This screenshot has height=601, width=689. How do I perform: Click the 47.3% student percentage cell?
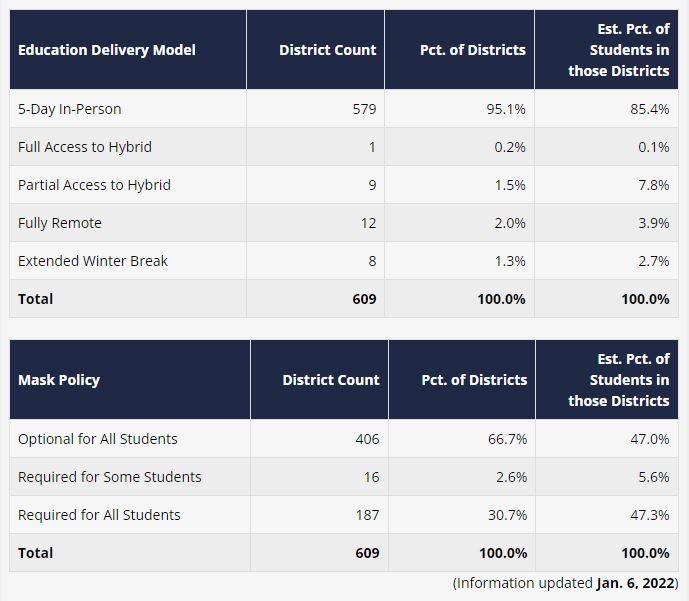(x=650, y=515)
